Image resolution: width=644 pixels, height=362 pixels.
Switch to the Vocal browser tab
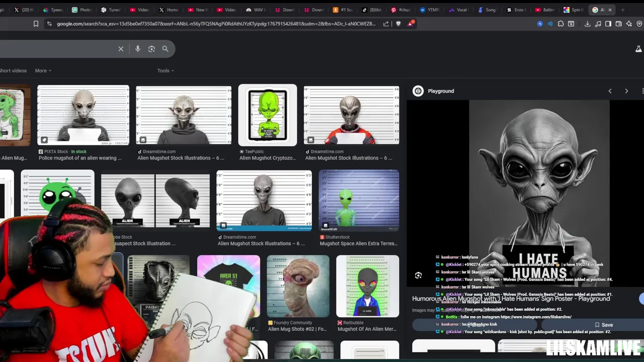pyautogui.click(x=457, y=10)
